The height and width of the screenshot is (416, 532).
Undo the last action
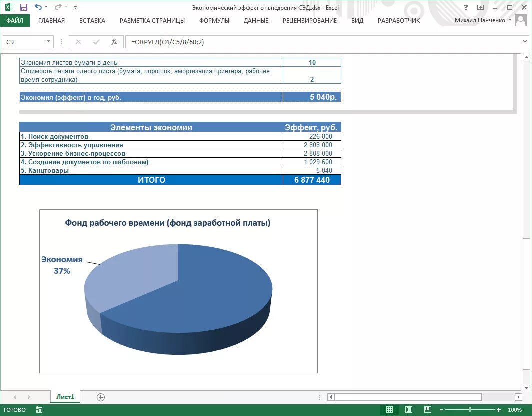(38, 7)
